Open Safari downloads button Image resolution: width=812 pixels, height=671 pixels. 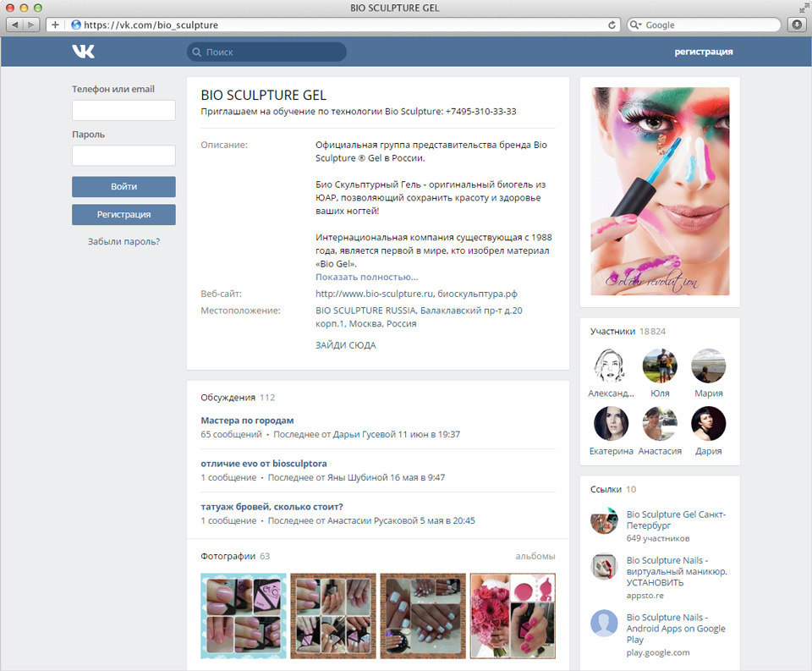(798, 25)
